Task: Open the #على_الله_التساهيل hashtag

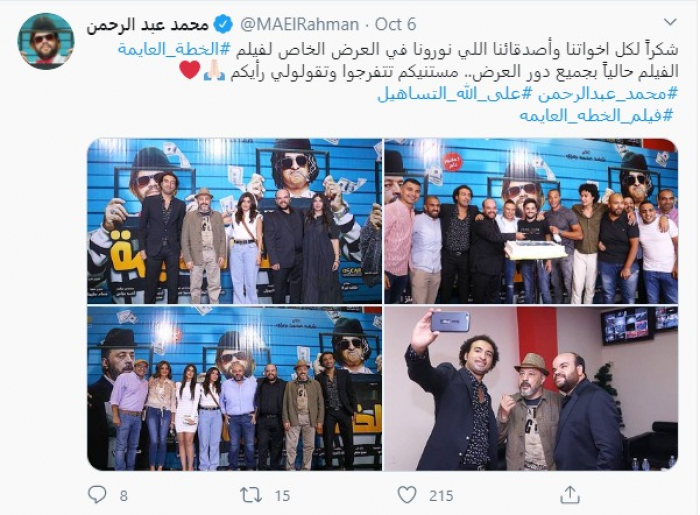Action: [455, 94]
